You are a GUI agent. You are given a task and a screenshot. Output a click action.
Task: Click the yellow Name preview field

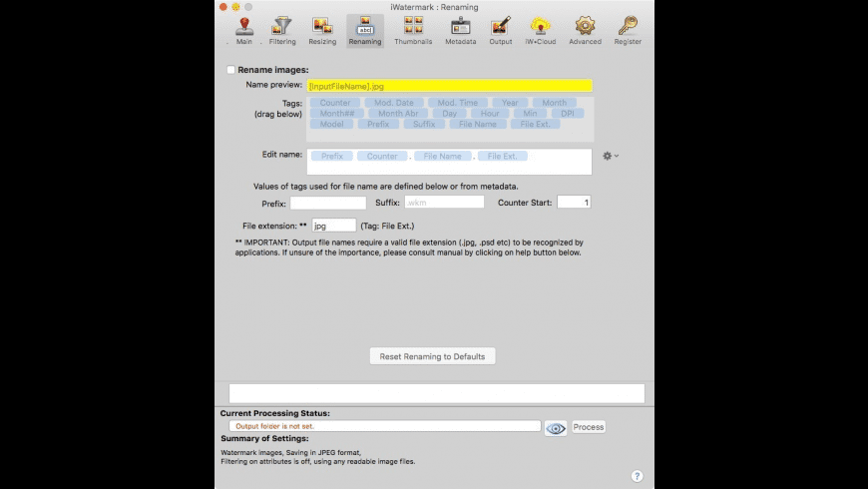pos(450,86)
